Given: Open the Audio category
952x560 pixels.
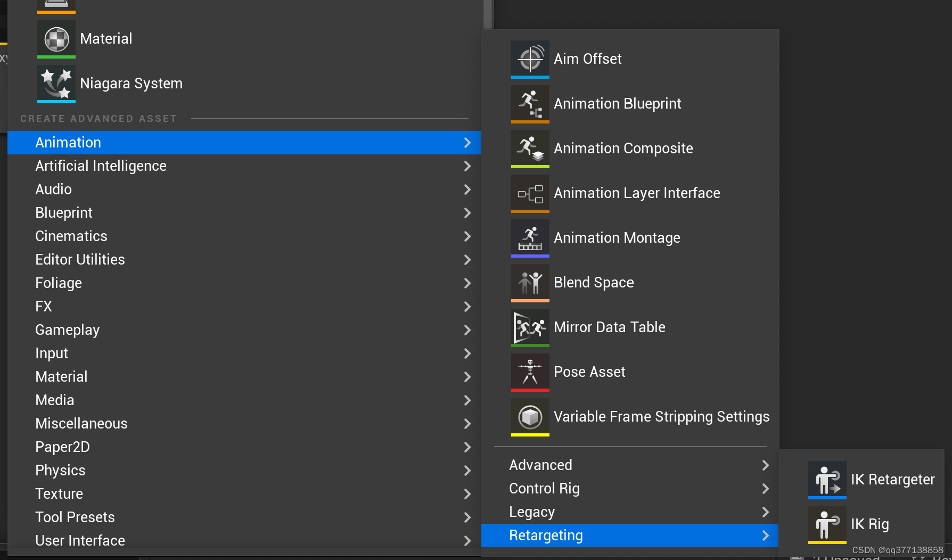Looking at the screenshot, I should click(245, 190).
